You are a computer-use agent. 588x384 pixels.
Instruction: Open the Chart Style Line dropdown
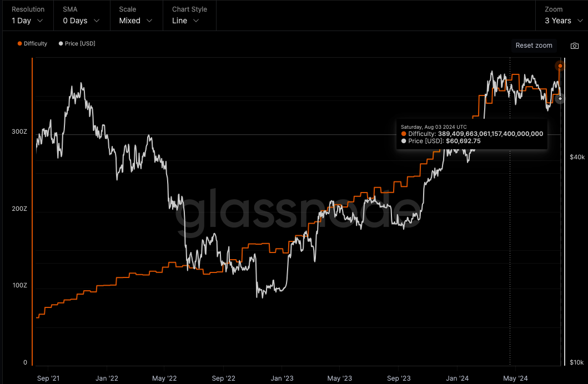pyautogui.click(x=189, y=16)
